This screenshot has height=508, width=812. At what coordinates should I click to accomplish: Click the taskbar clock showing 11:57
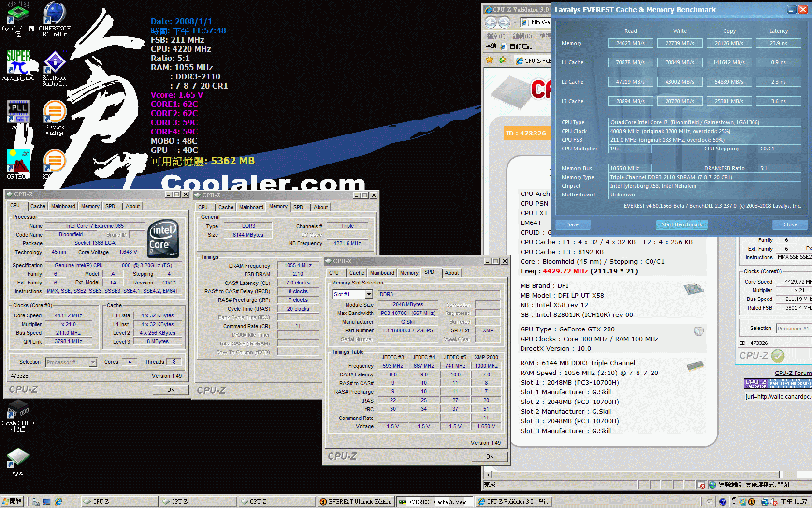point(794,502)
